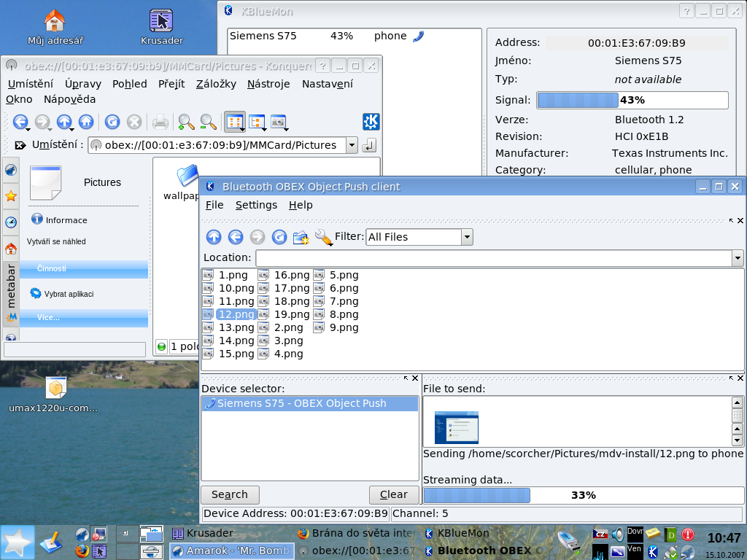747x560 pixels.
Task: Expand Více... section in metabar
Action: (x=84, y=318)
